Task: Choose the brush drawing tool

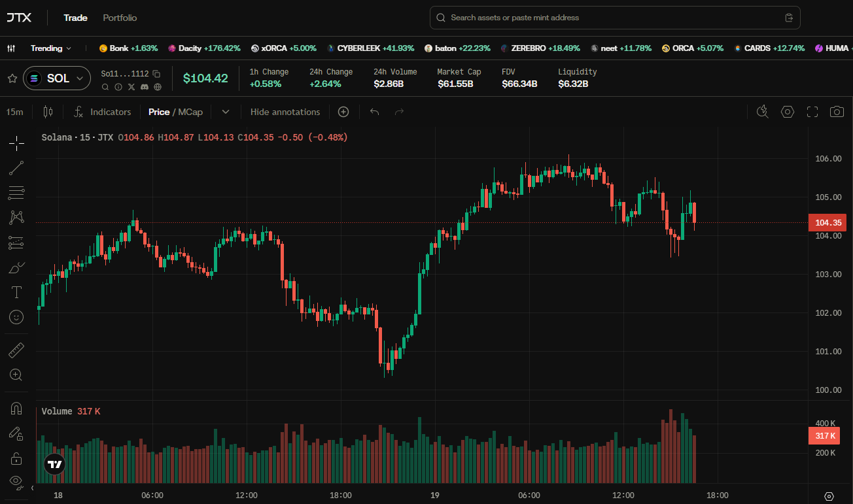Action: point(16,267)
